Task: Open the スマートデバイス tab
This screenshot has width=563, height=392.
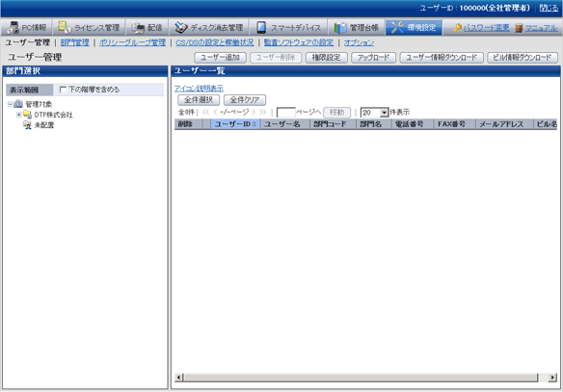Action: click(288, 27)
